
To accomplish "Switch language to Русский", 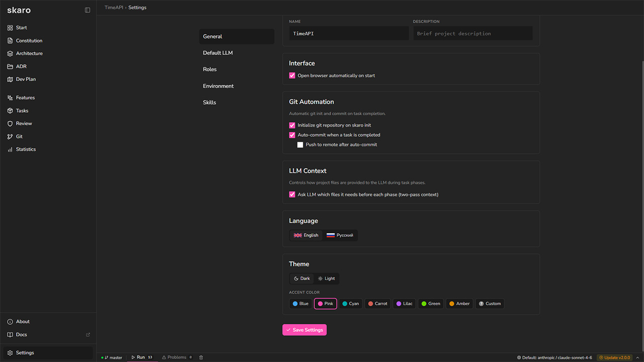I will (340, 235).
